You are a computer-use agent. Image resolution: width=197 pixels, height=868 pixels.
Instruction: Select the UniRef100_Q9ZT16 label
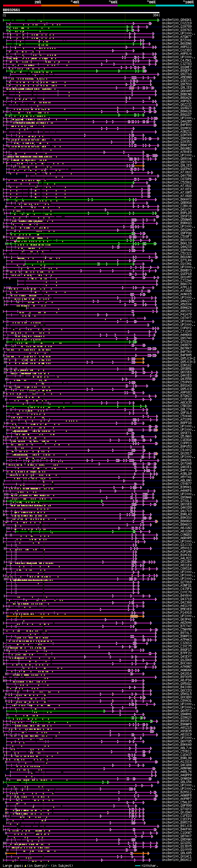pos(177,74)
